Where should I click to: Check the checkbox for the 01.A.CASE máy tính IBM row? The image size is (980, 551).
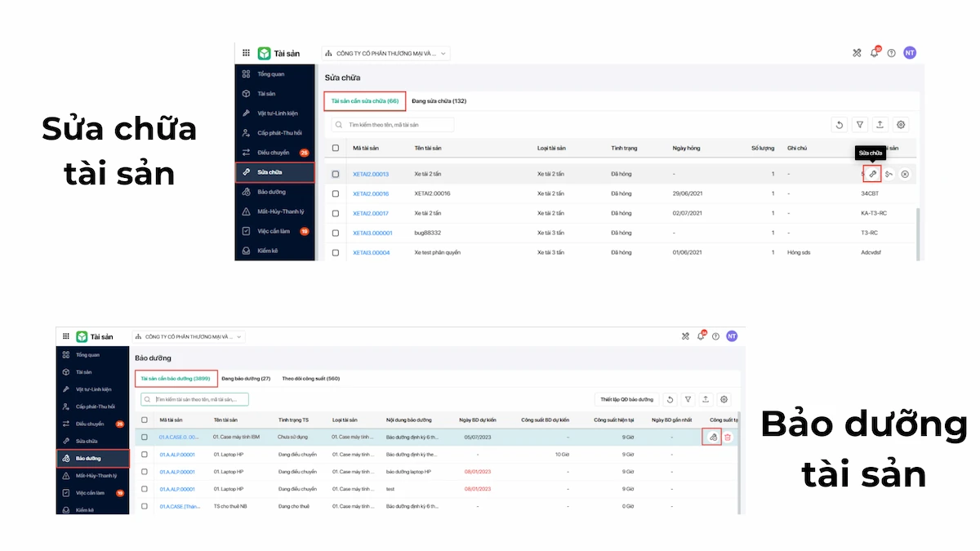pos(145,438)
